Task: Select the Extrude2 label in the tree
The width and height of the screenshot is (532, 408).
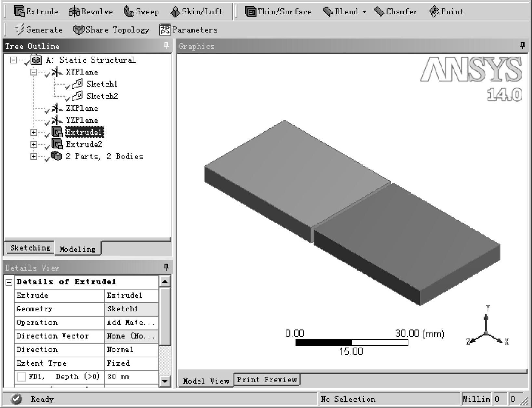Action: pyautogui.click(x=84, y=144)
